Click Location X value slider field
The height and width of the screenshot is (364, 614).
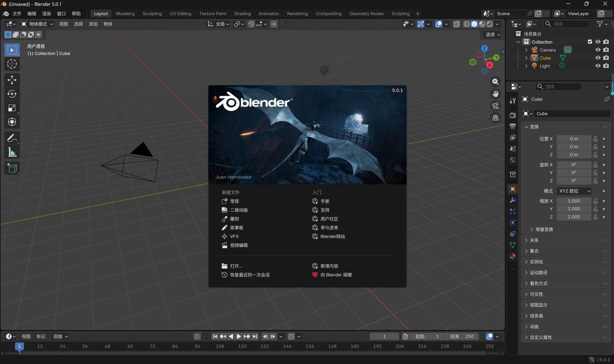pos(574,139)
